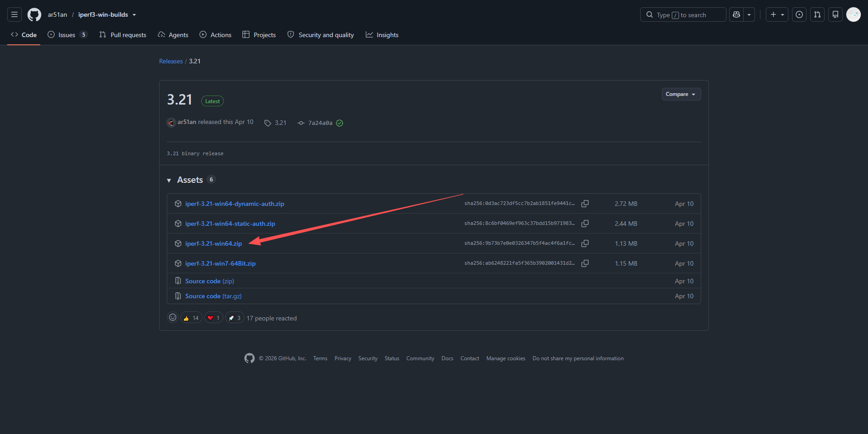The height and width of the screenshot is (434, 868).
Task: Switch to the Code tab
Action: pyautogui.click(x=24, y=35)
